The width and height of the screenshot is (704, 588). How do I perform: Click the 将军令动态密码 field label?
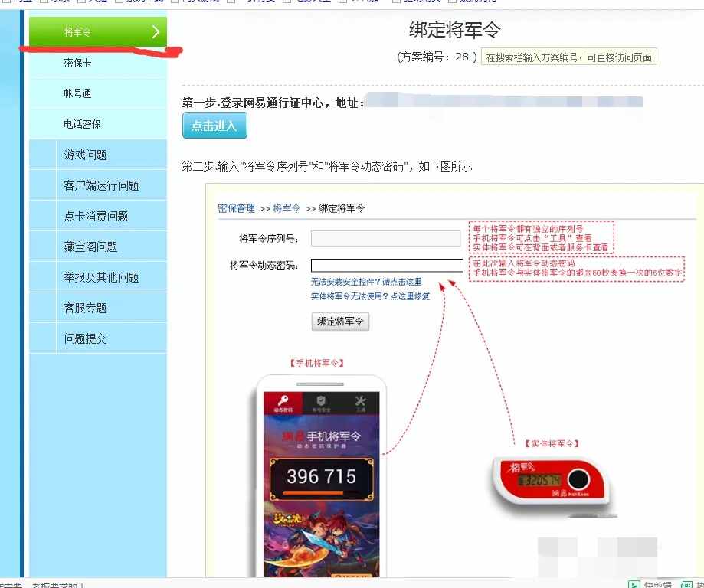coord(264,265)
